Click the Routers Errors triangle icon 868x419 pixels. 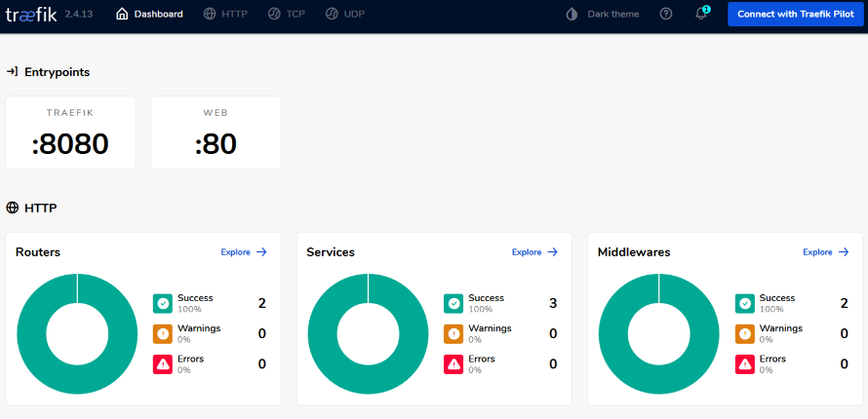point(163,364)
